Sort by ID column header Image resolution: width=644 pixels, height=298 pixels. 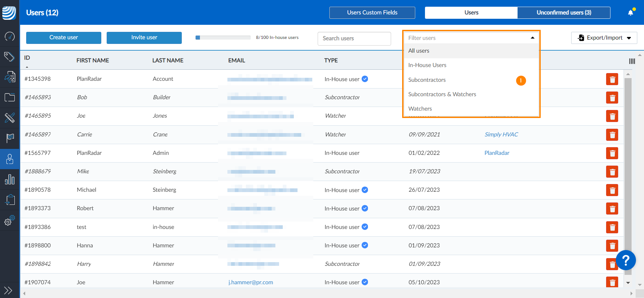click(27, 58)
